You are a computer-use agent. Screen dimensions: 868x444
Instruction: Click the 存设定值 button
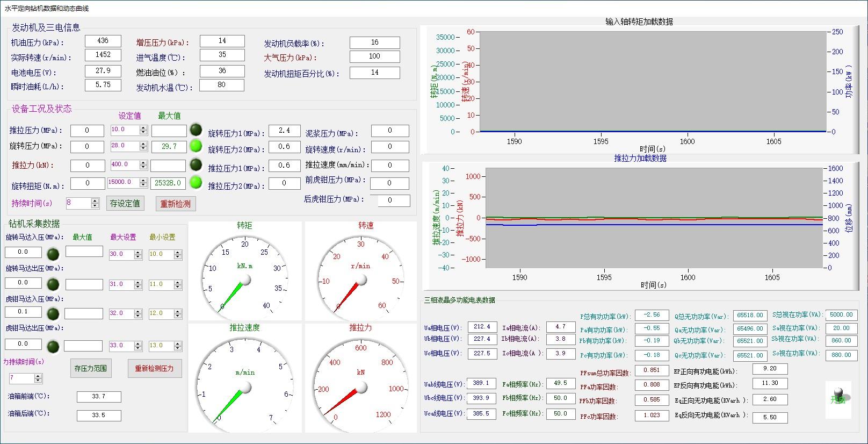125,204
